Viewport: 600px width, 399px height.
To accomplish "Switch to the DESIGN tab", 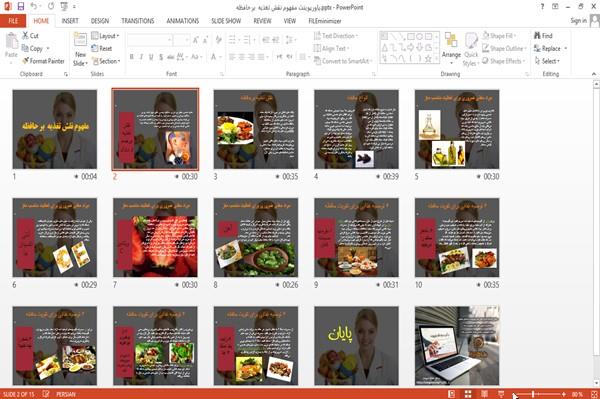I will [100, 21].
